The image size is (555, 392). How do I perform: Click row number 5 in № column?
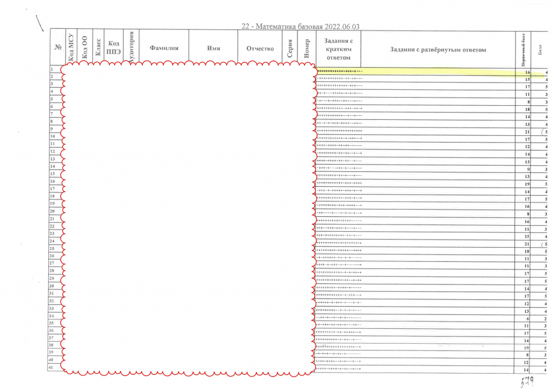(52, 99)
